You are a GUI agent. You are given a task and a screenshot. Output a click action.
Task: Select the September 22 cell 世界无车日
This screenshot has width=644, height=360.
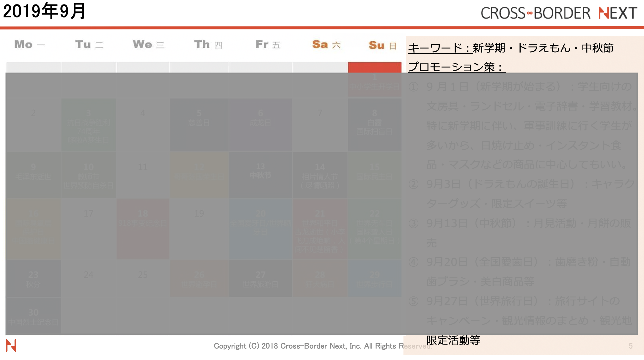pos(375,229)
